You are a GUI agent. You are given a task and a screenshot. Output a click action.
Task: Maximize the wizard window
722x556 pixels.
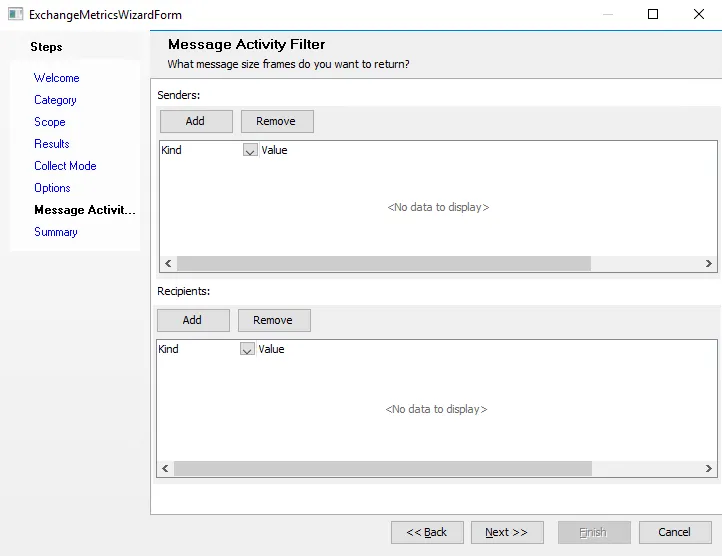[653, 14]
